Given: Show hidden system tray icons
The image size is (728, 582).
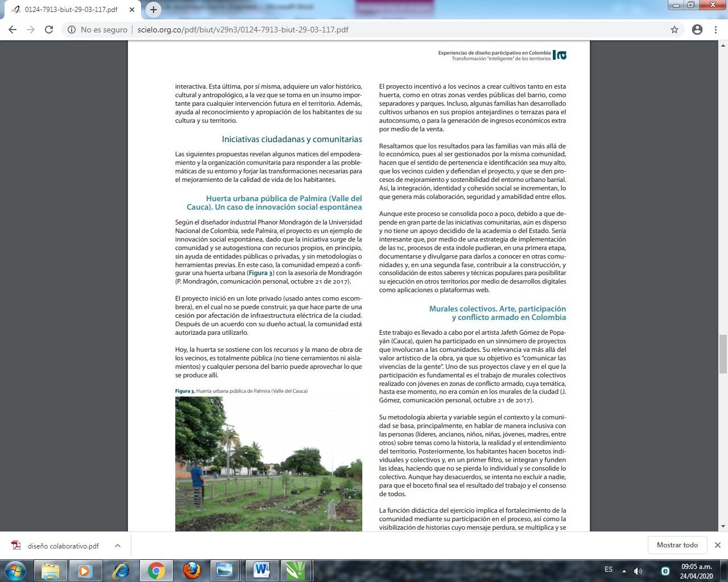Looking at the screenshot, I should click(x=624, y=571).
